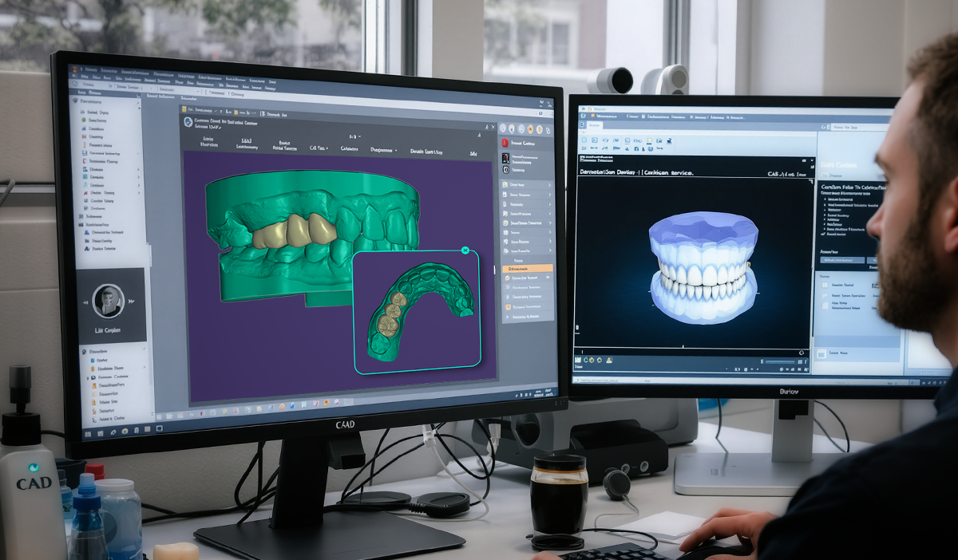This screenshot has width=958, height=560.
Task: Click the orange round icon in top-right icon strip
Action: click(530, 129)
